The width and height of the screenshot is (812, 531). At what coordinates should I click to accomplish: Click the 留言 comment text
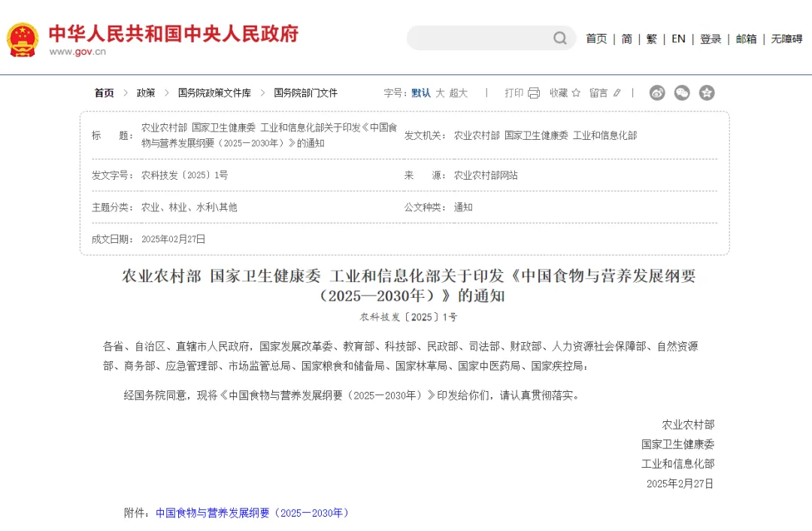[x=598, y=93]
